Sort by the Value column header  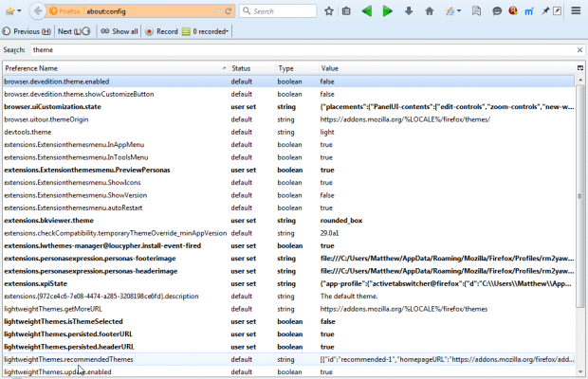(x=447, y=68)
